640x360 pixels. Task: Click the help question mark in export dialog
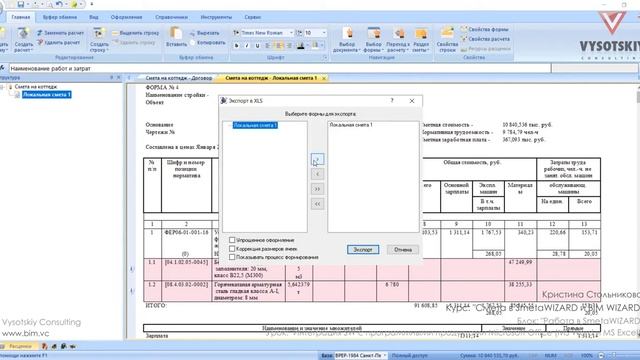click(x=392, y=100)
